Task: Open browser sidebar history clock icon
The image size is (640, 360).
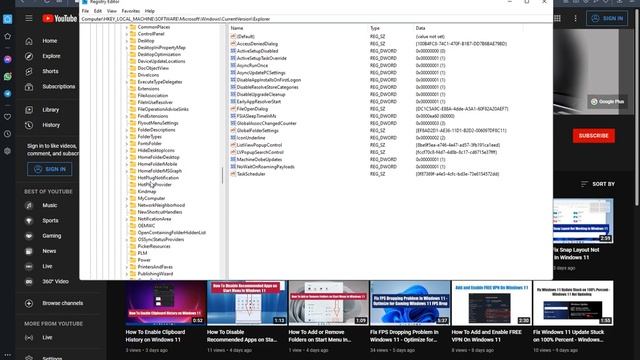Action: coord(7,134)
